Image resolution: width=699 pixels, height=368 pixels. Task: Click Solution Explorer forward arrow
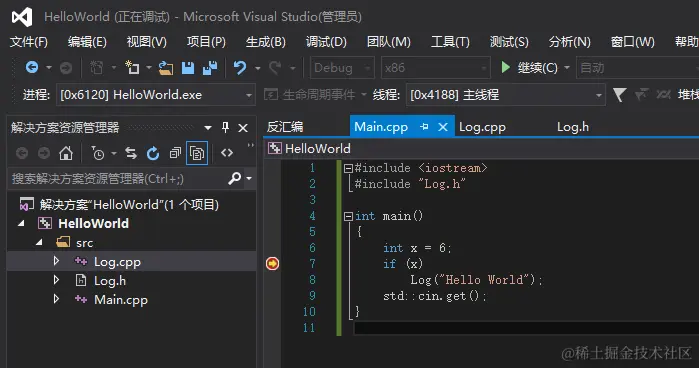coord(44,153)
